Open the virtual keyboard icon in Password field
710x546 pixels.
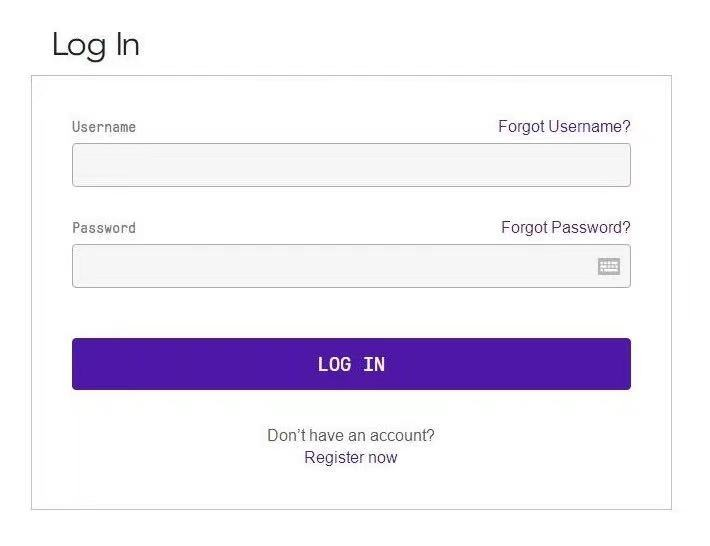pyautogui.click(x=609, y=266)
